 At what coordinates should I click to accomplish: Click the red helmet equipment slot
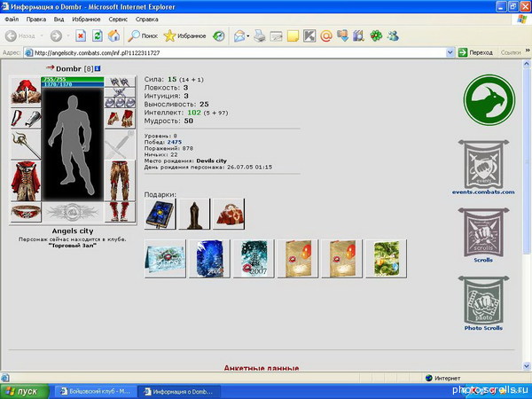[26, 91]
